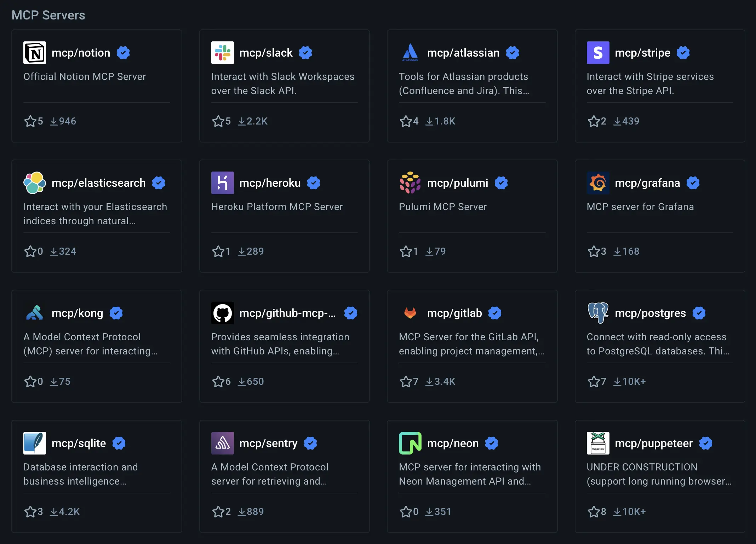Click the 'Heroku Platform MCP Server' description
The height and width of the screenshot is (544, 756).
coord(277,207)
